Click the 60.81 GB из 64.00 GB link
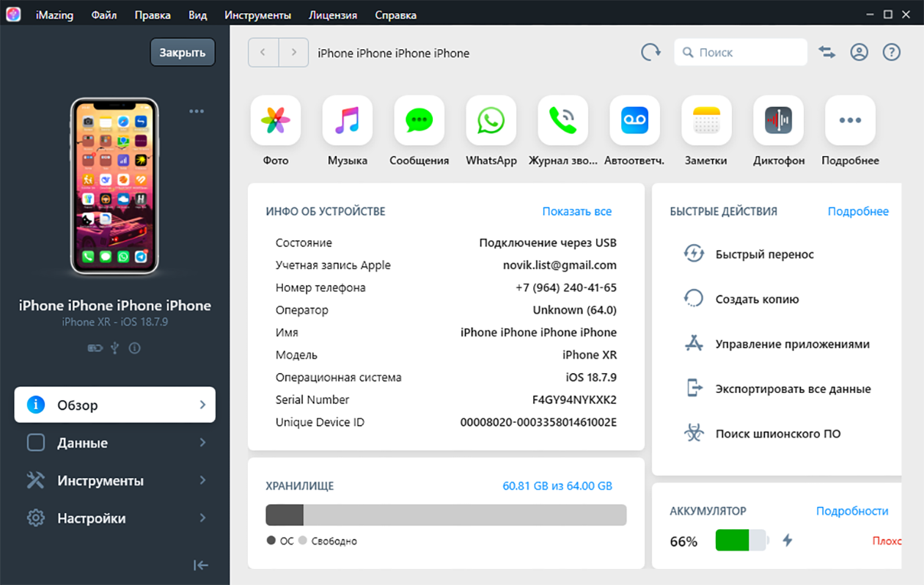Screen dimensions: 924x585 coord(557,486)
